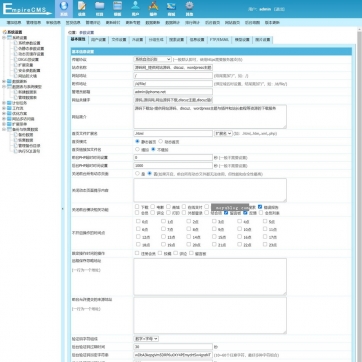Uncheck the 错误报告 checkbox
This screenshot has width=362, height=362.
(x=260, y=207)
